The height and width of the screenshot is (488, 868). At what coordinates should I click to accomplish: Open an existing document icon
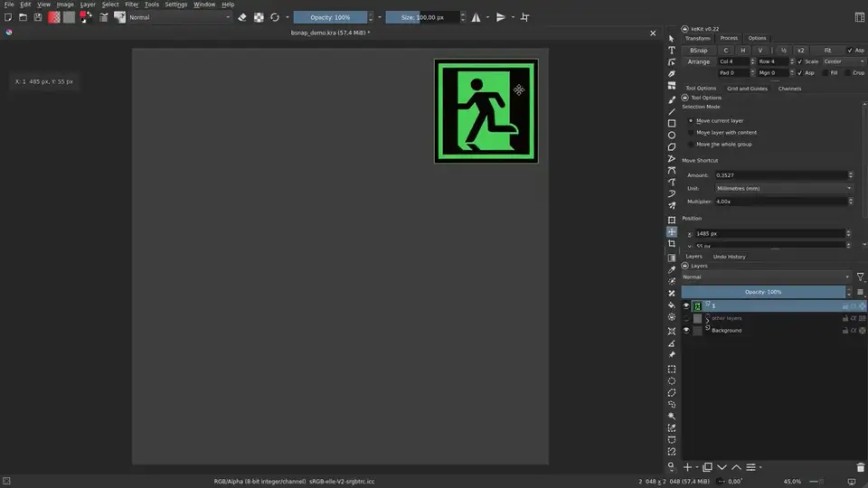pyautogui.click(x=23, y=17)
